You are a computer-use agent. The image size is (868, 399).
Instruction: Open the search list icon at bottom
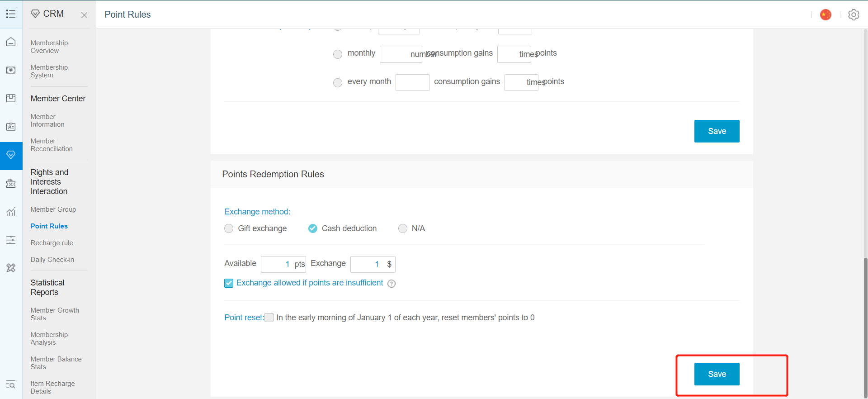point(11,385)
